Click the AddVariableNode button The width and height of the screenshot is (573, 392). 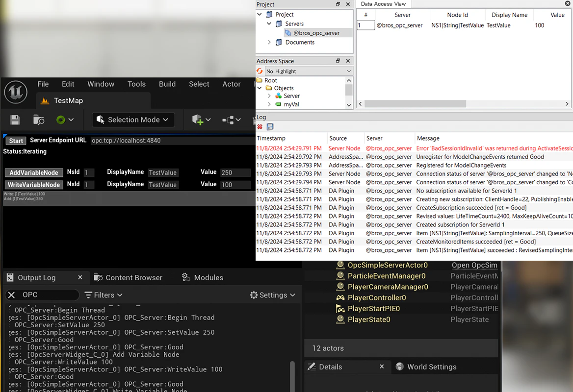(34, 173)
